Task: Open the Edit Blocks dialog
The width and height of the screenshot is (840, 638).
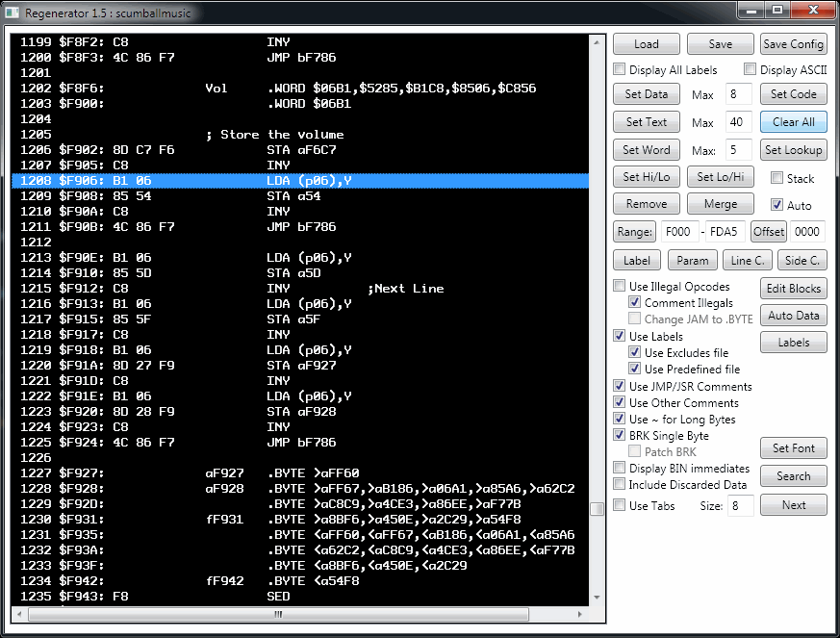Action: (793, 289)
